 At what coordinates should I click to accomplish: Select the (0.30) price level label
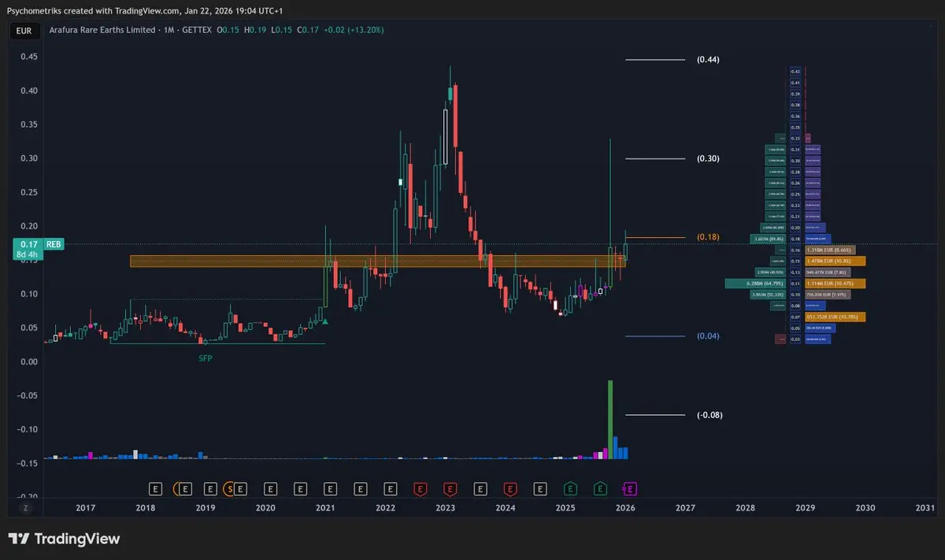click(709, 158)
